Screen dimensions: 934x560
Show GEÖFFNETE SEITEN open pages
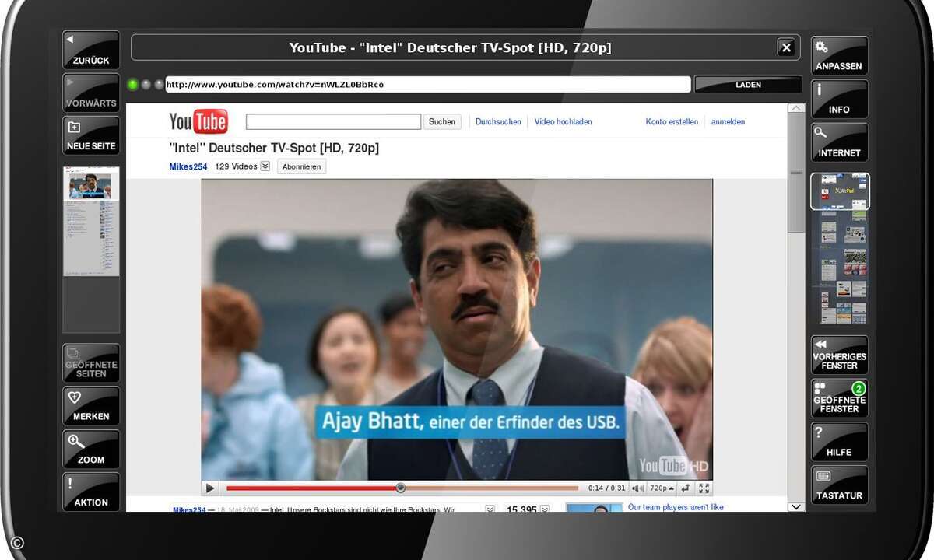pos(91,363)
